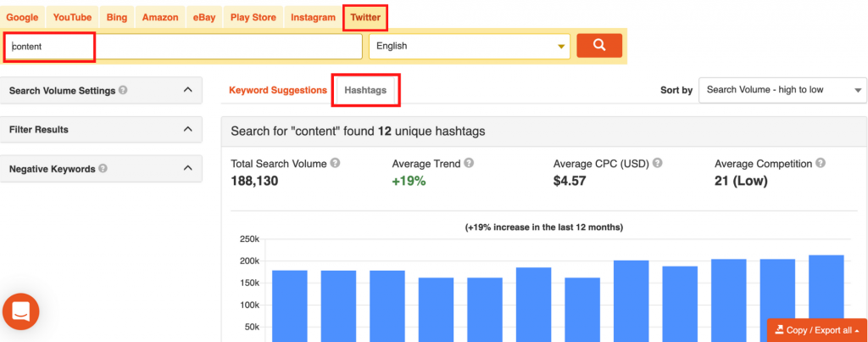Click the 'found 12 unique hashtags' heading
868x342 pixels.
359,132
